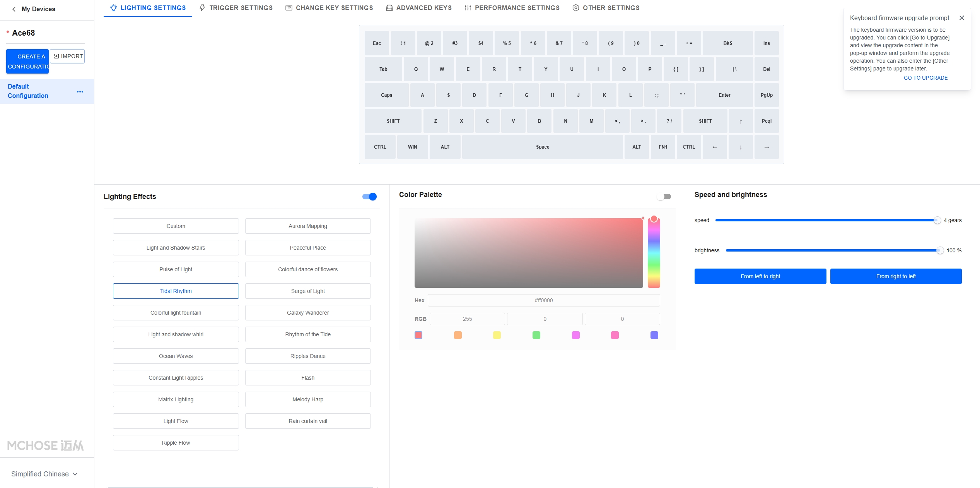Image resolution: width=980 pixels, height=488 pixels.
Task: Click the Advanced Keys icon
Action: 389,8
